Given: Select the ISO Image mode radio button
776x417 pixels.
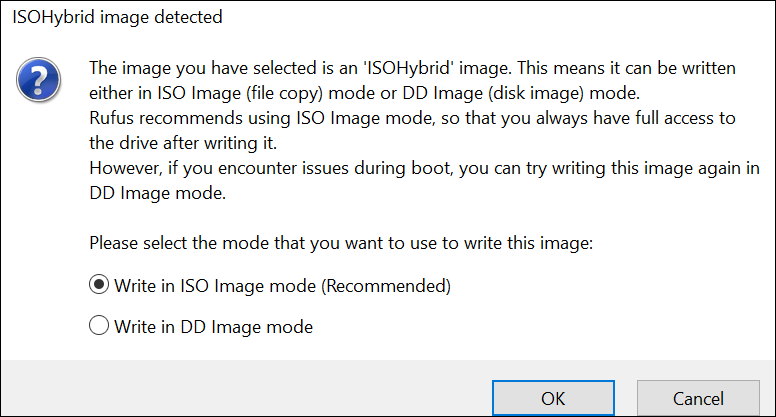Looking at the screenshot, I should [99, 285].
